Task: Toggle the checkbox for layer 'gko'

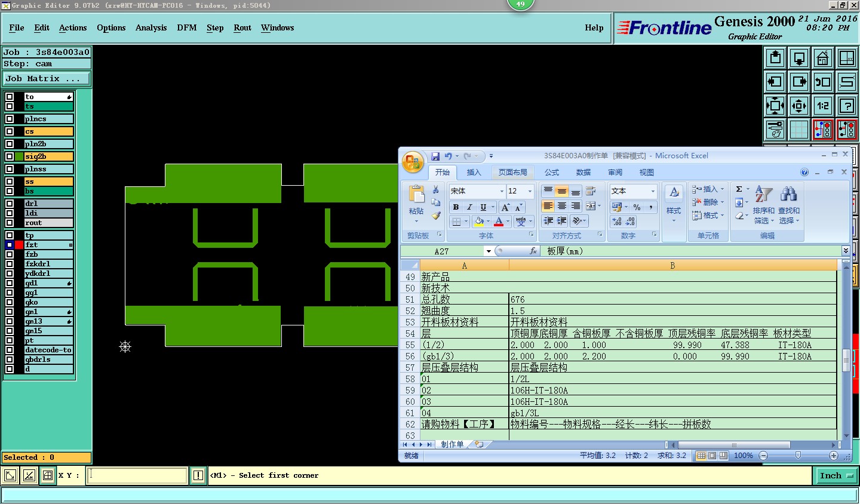Action: click(10, 302)
